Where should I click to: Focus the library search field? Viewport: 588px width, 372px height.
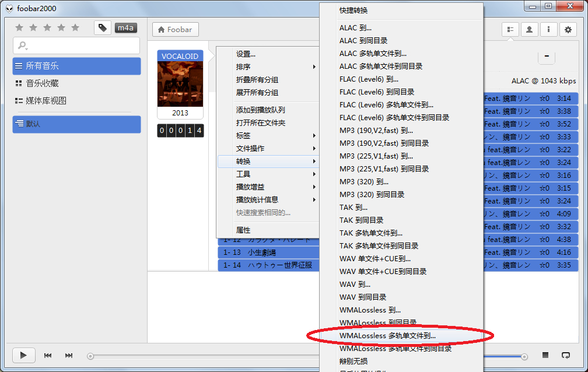(76, 45)
